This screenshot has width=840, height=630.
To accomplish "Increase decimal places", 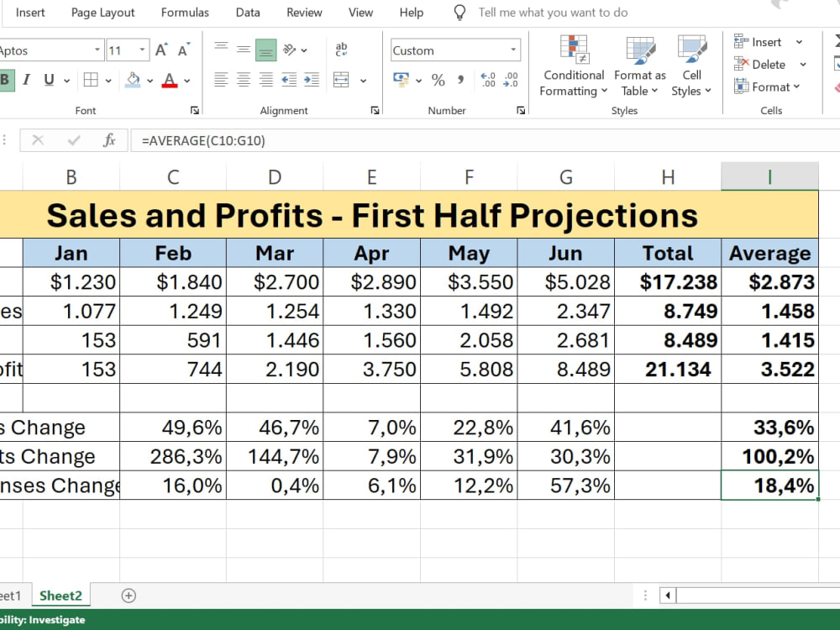I will pos(488,80).
